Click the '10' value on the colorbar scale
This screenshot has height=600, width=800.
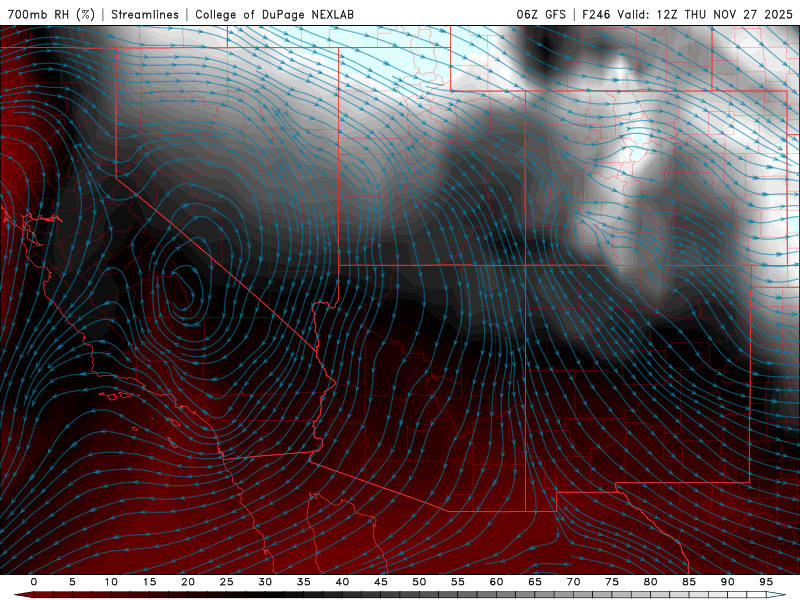[x=111, y=582]
